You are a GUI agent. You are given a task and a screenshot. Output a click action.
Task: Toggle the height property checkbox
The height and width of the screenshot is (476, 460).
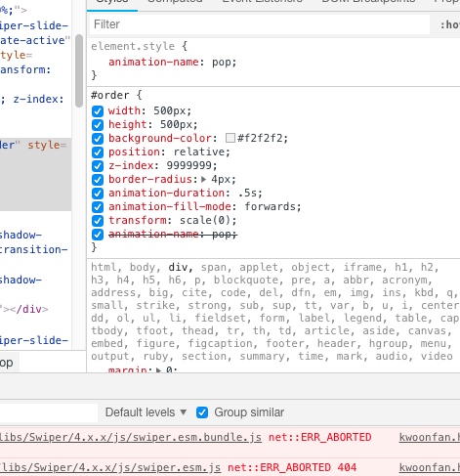(x=98, y=125)
